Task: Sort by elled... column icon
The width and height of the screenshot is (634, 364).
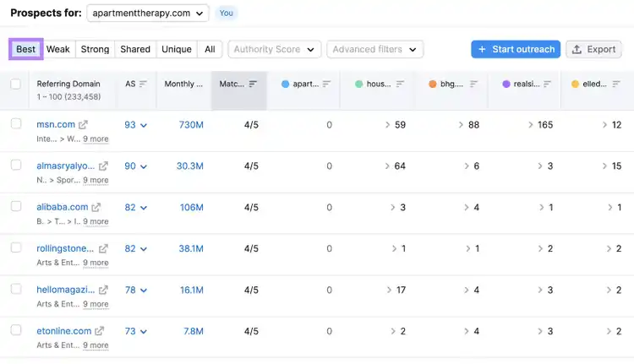Action: 616,84
